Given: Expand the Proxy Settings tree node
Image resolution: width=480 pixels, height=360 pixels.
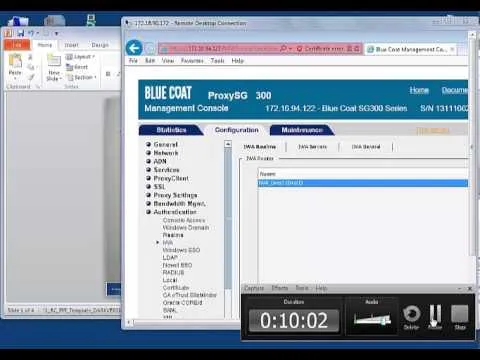Looking at the screenshot, I should [x=149, y=195].
